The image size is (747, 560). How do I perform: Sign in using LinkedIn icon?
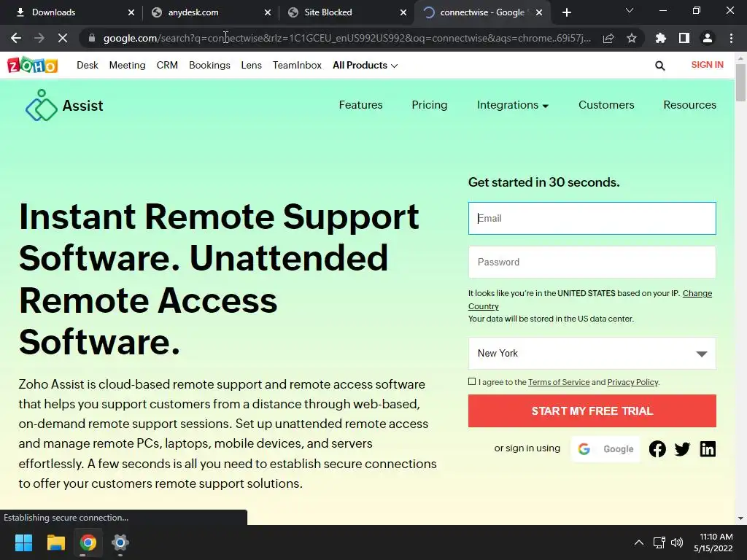click(x=708, y=448)
